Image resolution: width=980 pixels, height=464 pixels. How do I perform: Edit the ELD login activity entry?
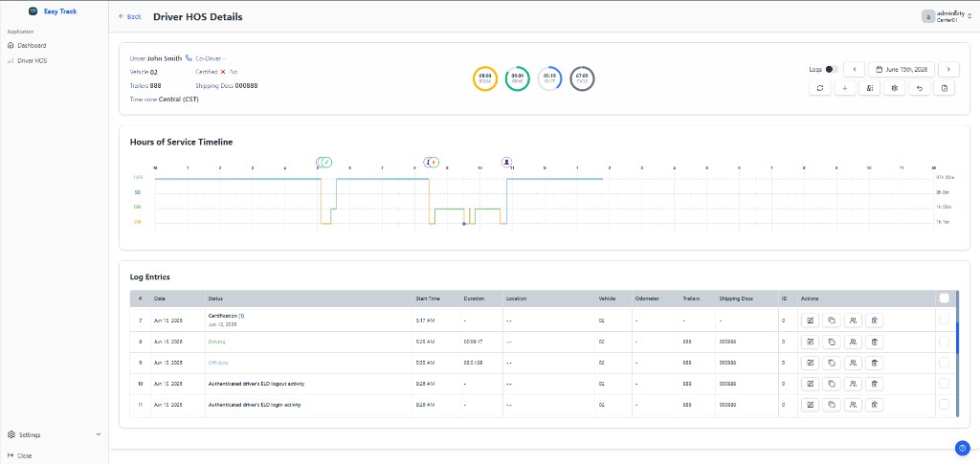(x=811, y=405)
